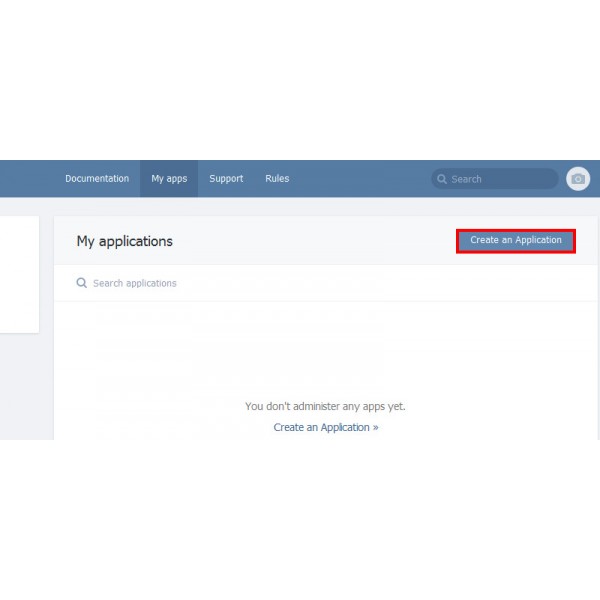Click the Search applications magnifier icon
Screen dimensions: 600x600
tap(82, 283)
